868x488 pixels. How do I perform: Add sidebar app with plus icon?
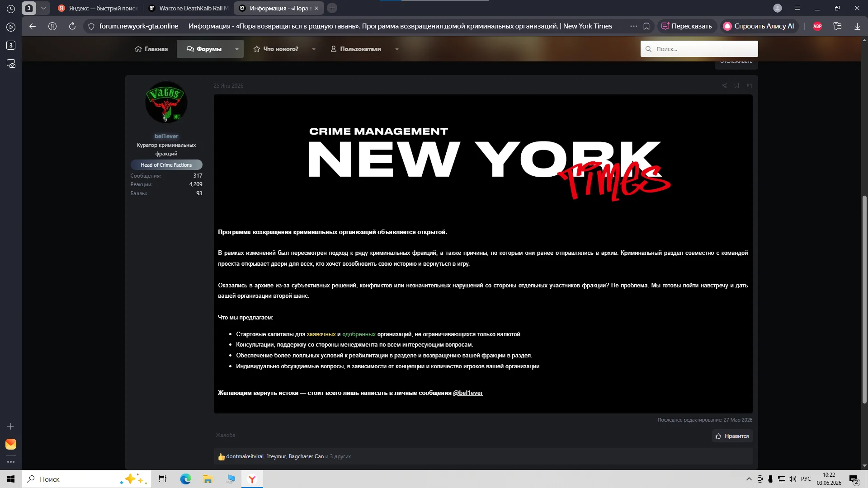(x=11, y=427)
